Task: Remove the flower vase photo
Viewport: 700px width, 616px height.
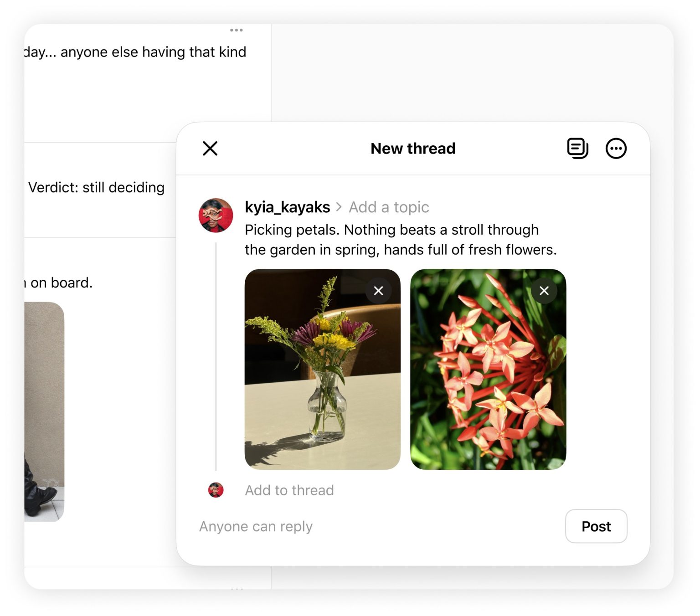Action: point(378,291)
